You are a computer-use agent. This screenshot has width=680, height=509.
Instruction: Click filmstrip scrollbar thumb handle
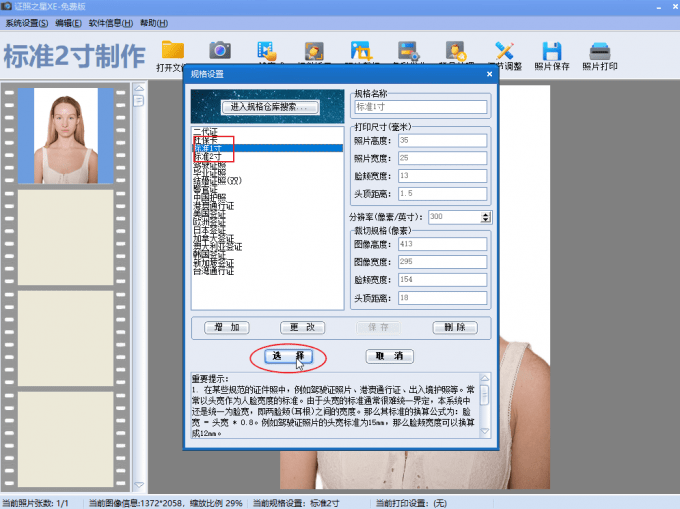pyautogui.click(x=139, y=101)
